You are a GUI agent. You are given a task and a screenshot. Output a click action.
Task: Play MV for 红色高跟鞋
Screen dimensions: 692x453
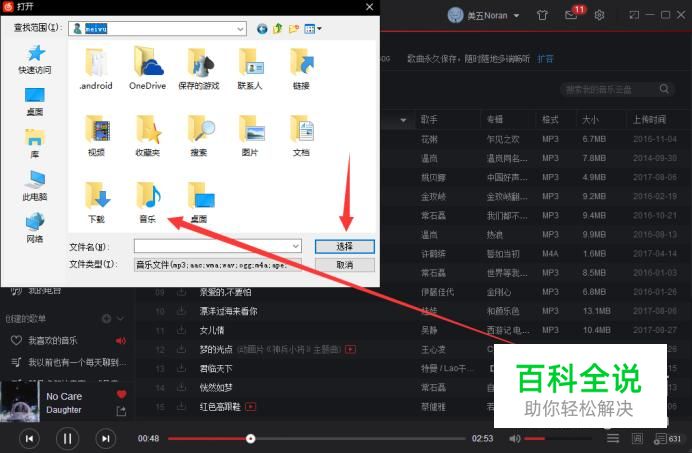250,407
